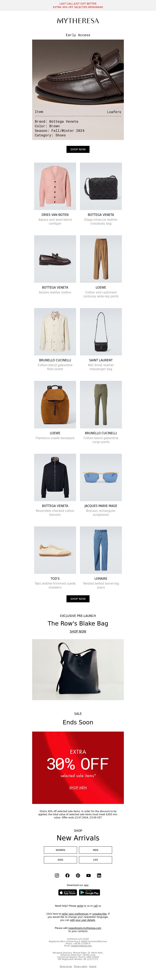Screen dimensions: 156x980
Task: Select the MEN new arrivals button
Action: tap(96, 850)
